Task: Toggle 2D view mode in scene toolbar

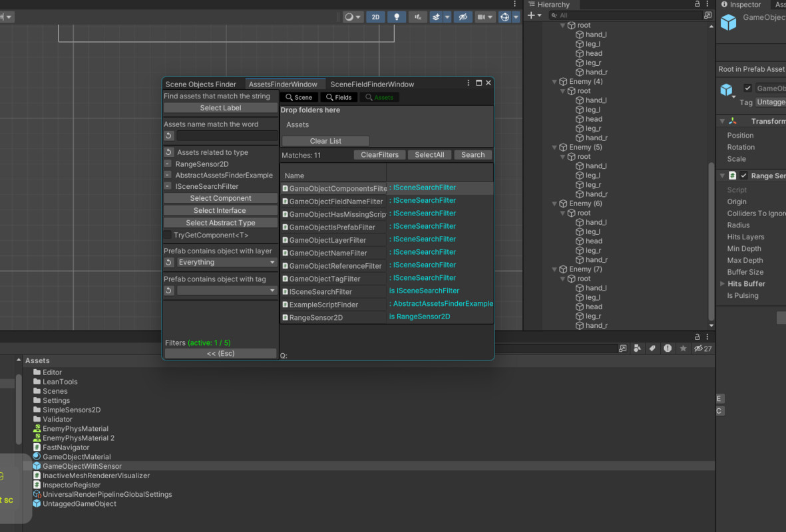Action: click(x=375, y=17)
